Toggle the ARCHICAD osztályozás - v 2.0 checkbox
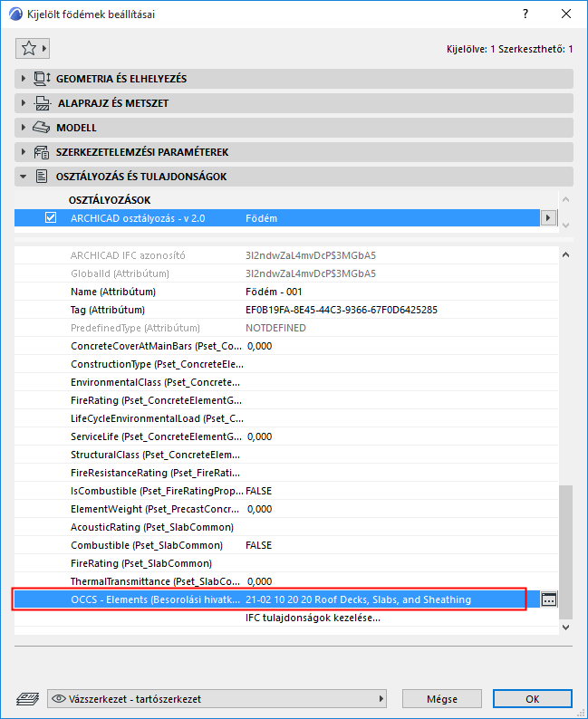588x719 pixels. click(51, 218)
